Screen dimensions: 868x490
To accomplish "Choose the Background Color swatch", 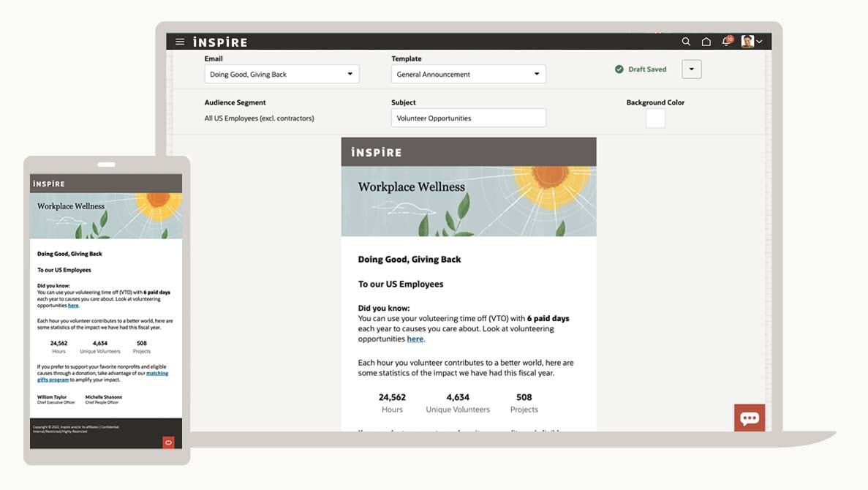I will 655,118.
